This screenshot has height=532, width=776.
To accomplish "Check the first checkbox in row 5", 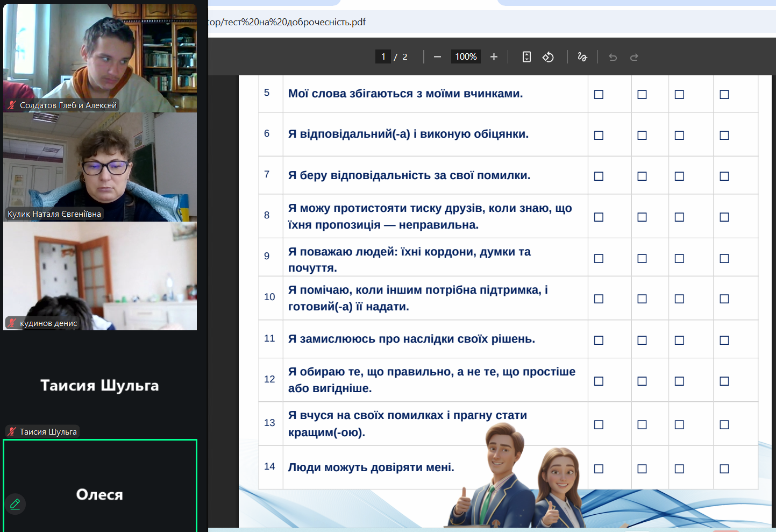I will pyautogui.click(x=599, y=95).
